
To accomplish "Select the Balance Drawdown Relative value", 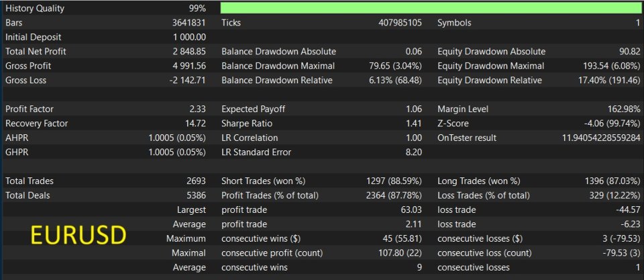I will click(395, 80).
